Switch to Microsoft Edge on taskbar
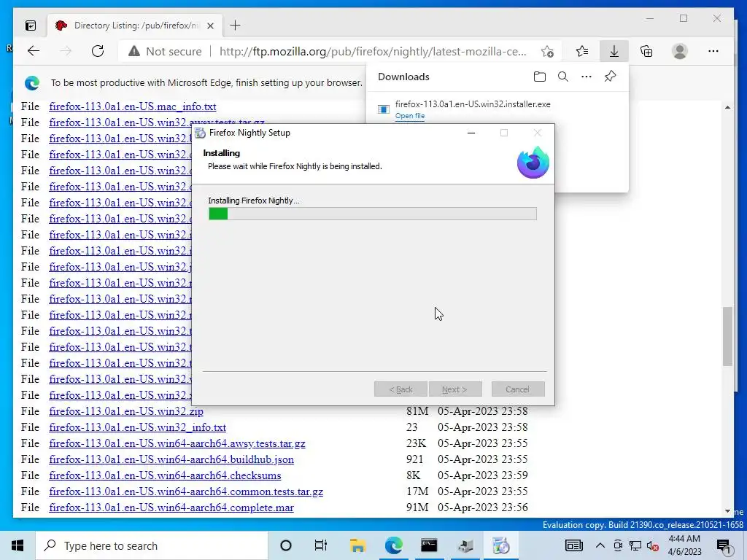The image size is (747, 560). [x=393, y=545]
